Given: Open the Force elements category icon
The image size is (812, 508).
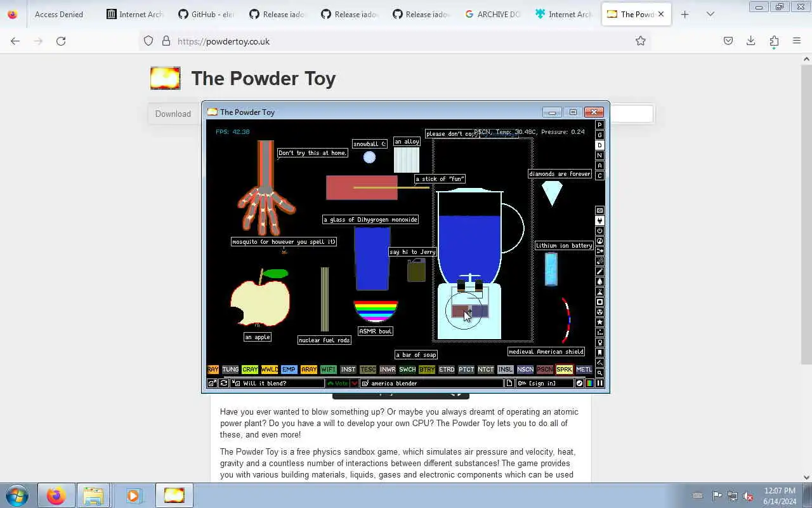Looking at the screenshot, I should (599, 251).
